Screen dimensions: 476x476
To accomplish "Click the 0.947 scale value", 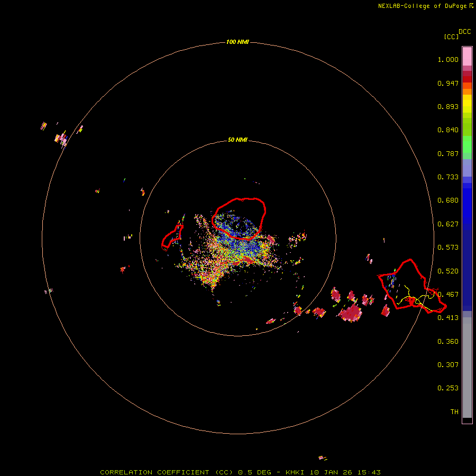I will point(448,83).
